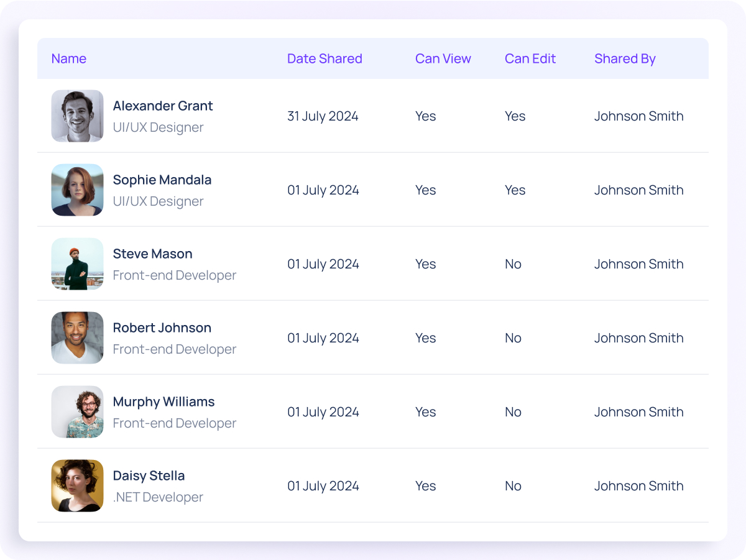The width and height of the screenshot is (746, 560).
Task: Click the Daisy Stella name text
Action: (149, 475)
